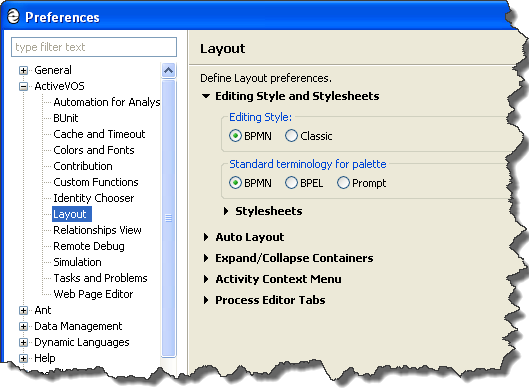Select Data Management tree item label
529x388 pixels.
click(78, 326)
